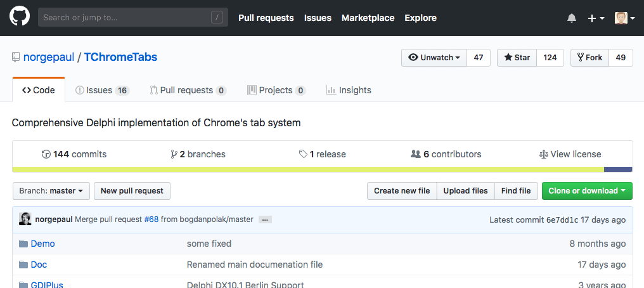644x288 pixels.
Task: View the 2 branches list
Action: pos(198,154)
